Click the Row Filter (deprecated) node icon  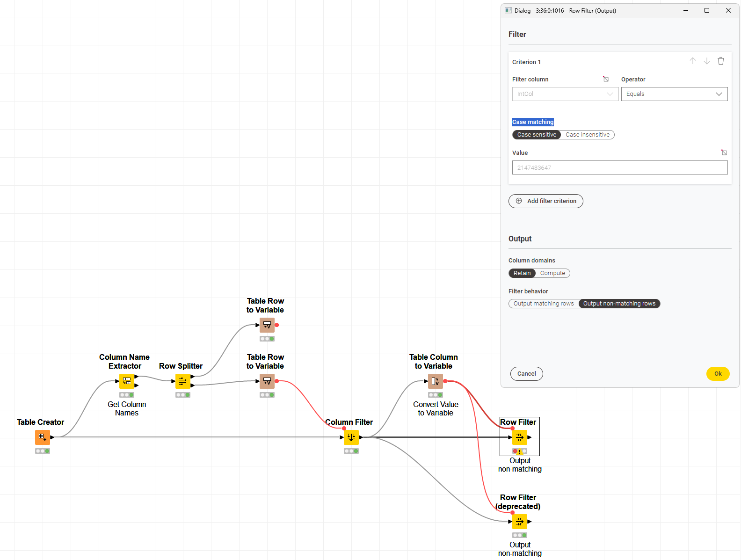pyautogui.click(x=519, y=522)
